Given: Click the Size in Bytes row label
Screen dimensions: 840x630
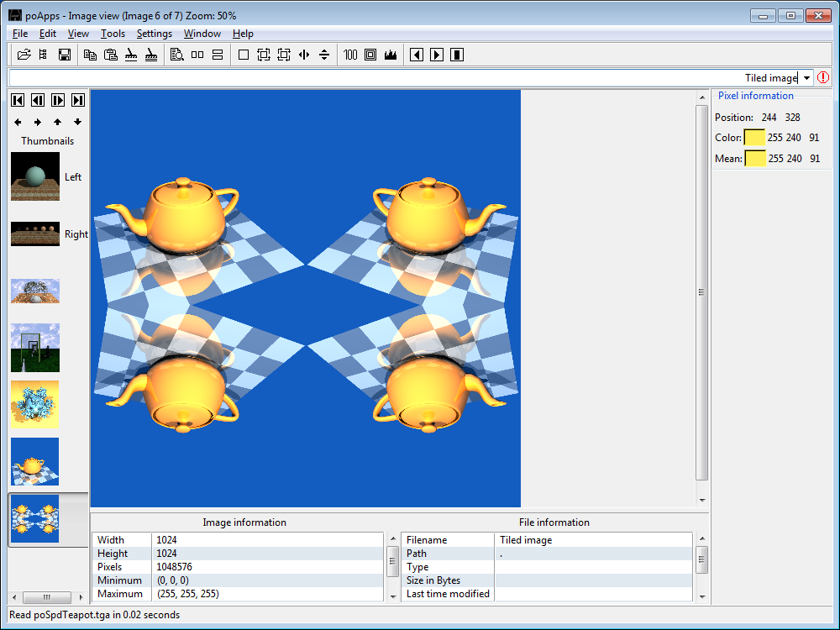Looking at the screenshot, I should click(x=433, y=580).
